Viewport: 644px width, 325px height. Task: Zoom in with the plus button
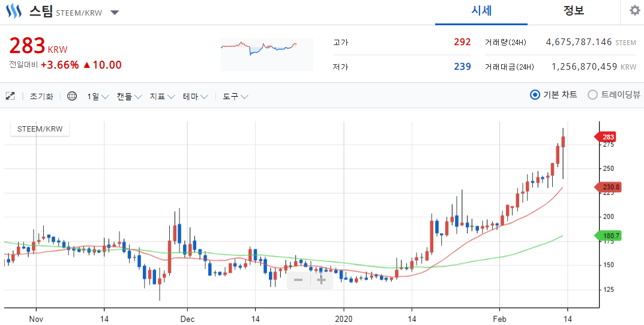(x=321, y=280)
